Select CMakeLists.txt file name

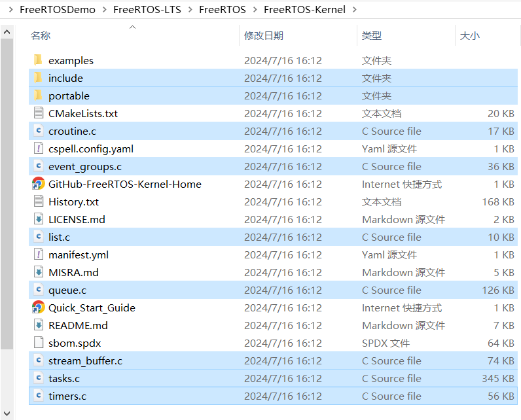tap(83, 113)
